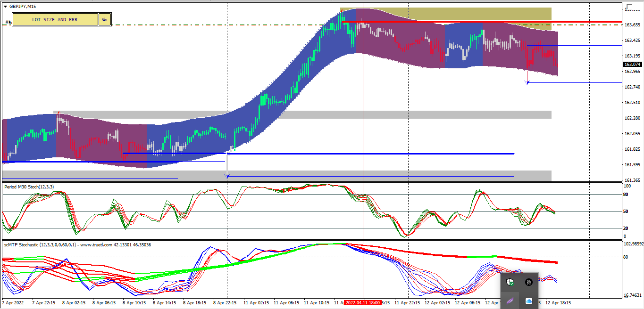644x309 pixels.
Task: Click the current price label 163.074
Action: coord(632,64)
